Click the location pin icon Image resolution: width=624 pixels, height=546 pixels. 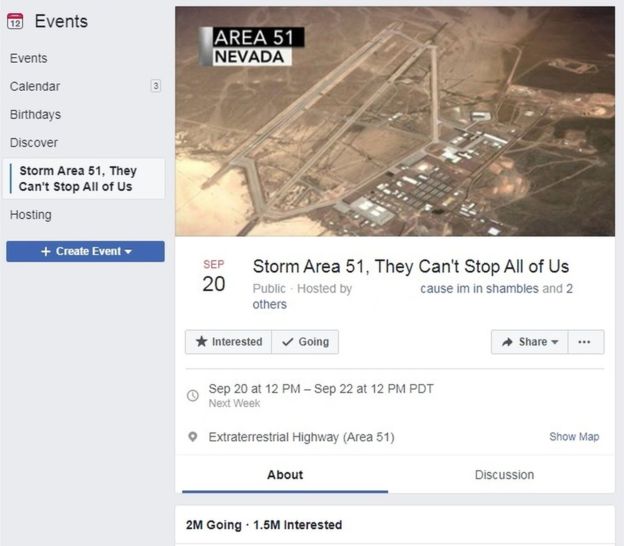point(193,437)
